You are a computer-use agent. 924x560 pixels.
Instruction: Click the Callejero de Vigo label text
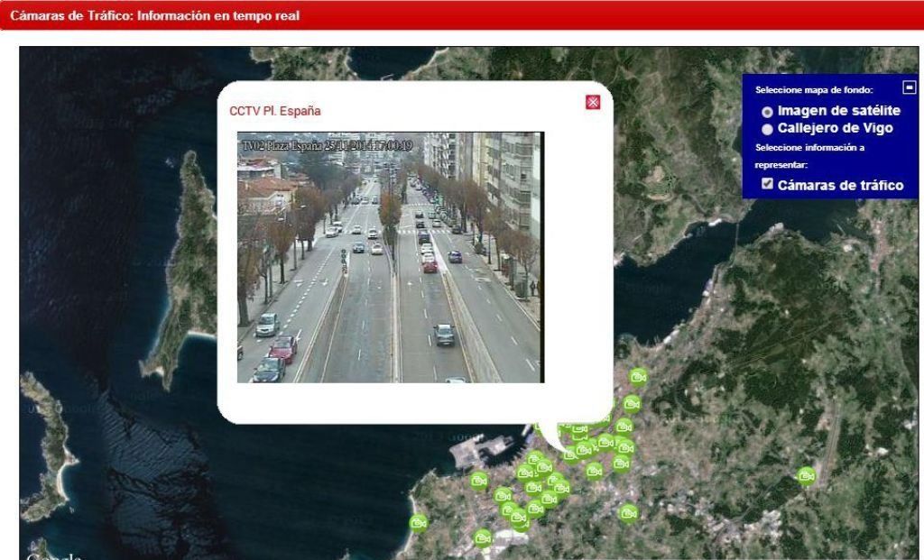coord(835,128)
